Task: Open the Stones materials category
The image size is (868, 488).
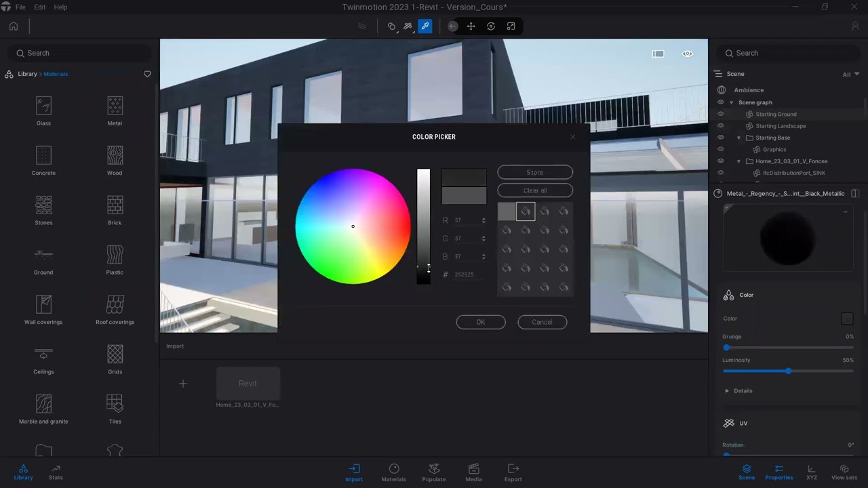Action: (43, 210)
